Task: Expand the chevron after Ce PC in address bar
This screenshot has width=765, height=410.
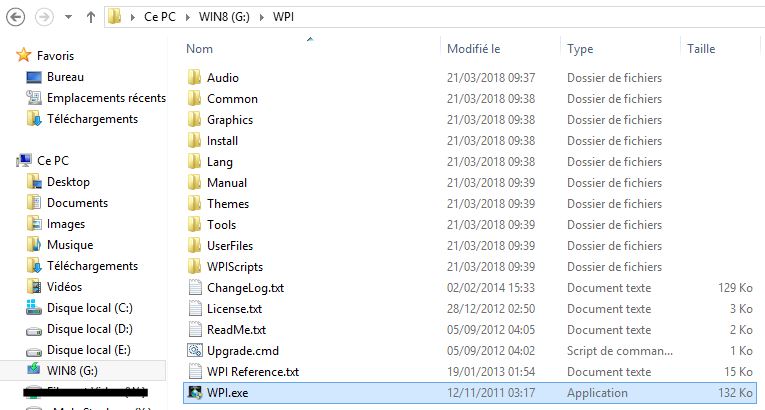Action: pos(187,17)
